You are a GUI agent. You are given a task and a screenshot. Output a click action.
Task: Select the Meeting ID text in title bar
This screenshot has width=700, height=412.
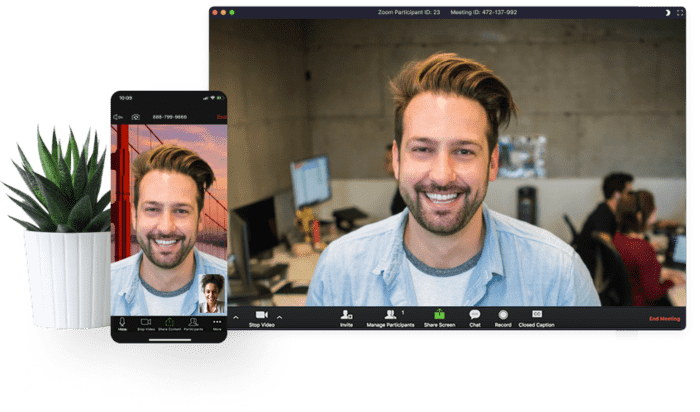[x=483, y=12]
